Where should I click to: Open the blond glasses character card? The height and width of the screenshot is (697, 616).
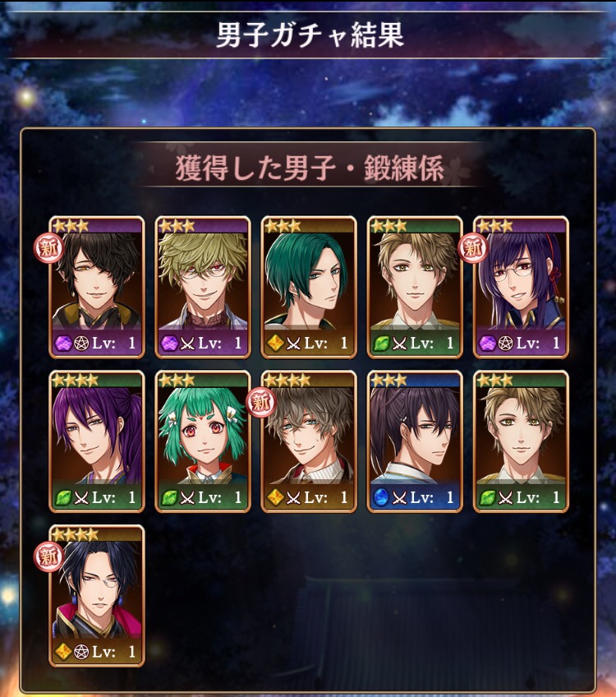(x=203, y=287)
